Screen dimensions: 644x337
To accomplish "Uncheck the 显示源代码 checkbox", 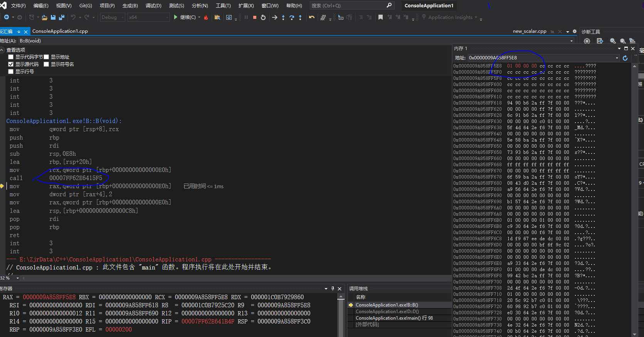I will click(x=11, y=64).
